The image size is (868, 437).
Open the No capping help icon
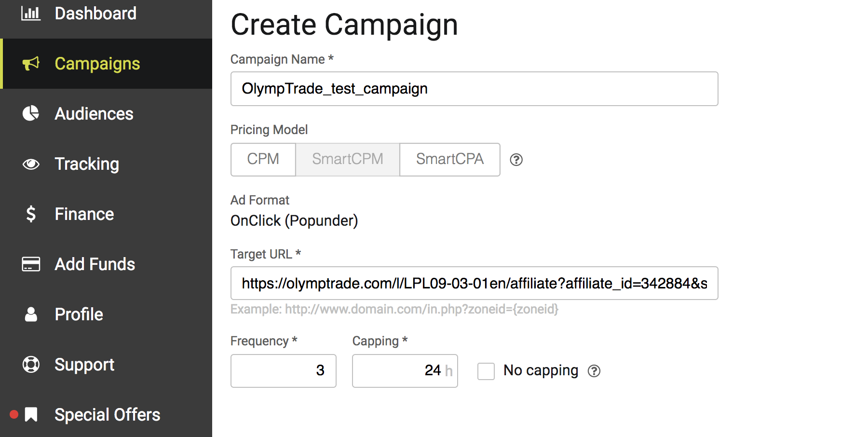click(594, 371)
